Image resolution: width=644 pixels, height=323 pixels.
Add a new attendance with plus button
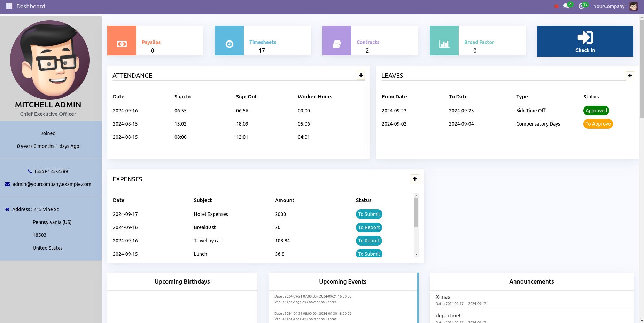coord(361,75)
